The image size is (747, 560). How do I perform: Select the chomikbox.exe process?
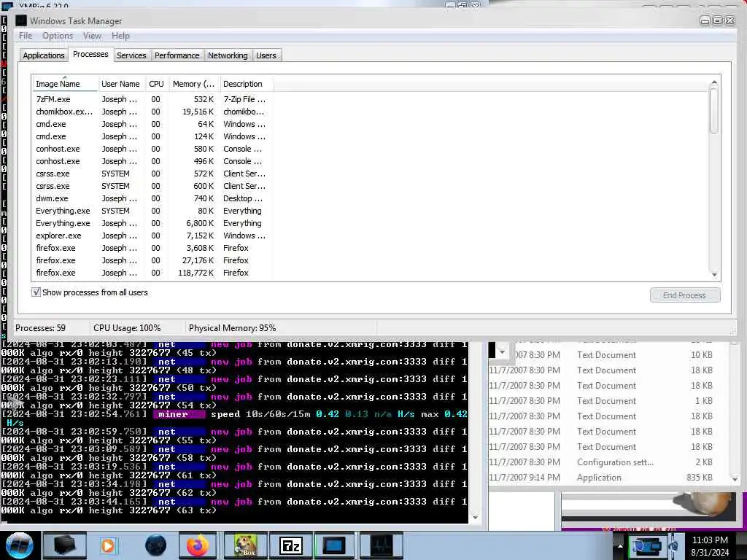[x=152, y=112]
